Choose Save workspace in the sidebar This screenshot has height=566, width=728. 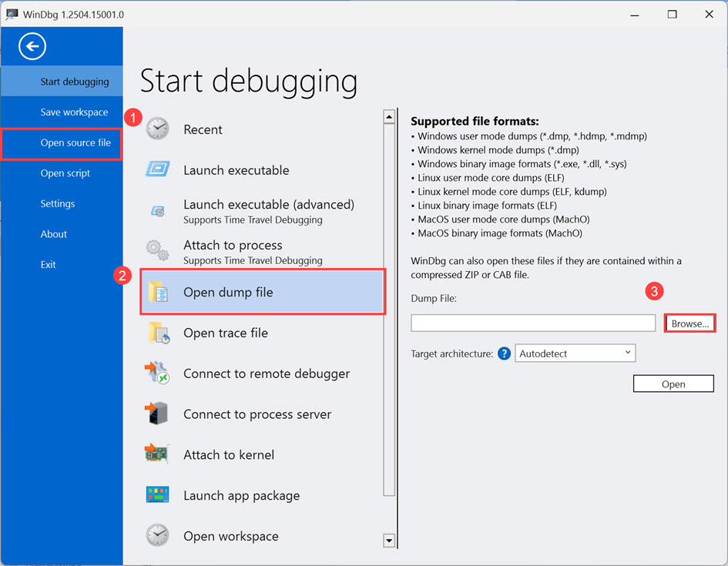62,112
